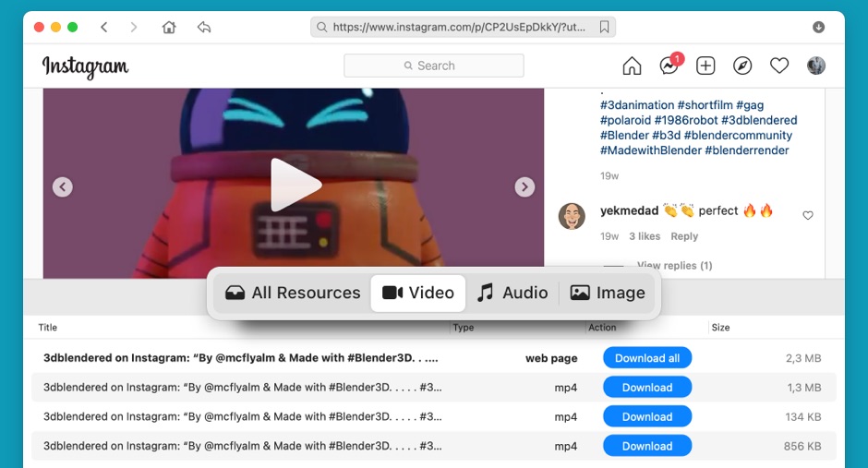Download the 1,3 MB mp4 file

(x=647, y=388)
